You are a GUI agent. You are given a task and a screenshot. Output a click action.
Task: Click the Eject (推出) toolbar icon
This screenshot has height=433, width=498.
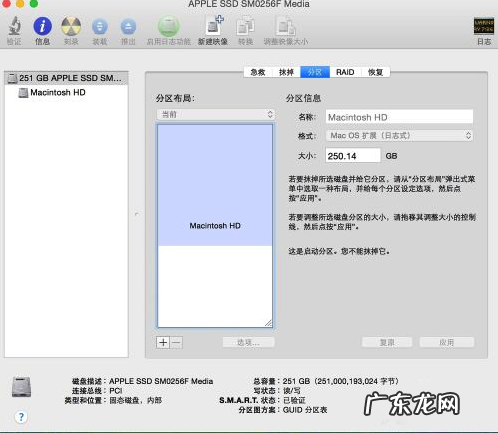pos(128,27)
